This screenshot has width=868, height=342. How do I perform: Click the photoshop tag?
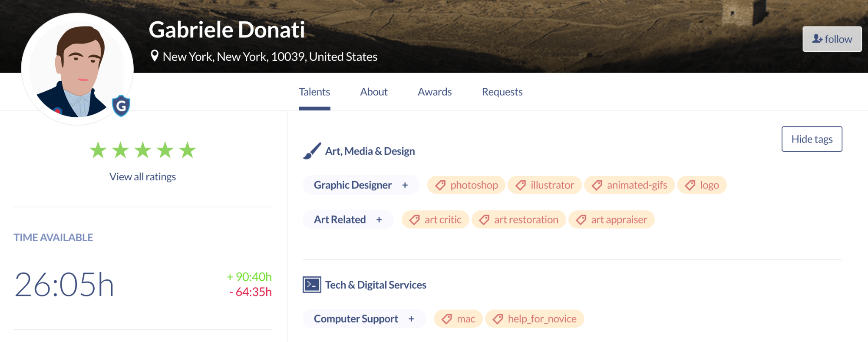466,185
